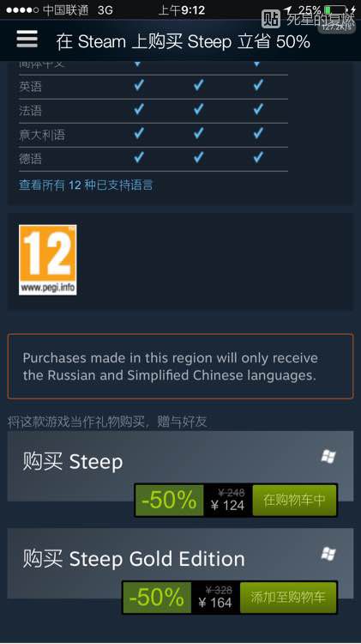
Task: Tap the location arrow status icon
Action: [x=288, y=9]
